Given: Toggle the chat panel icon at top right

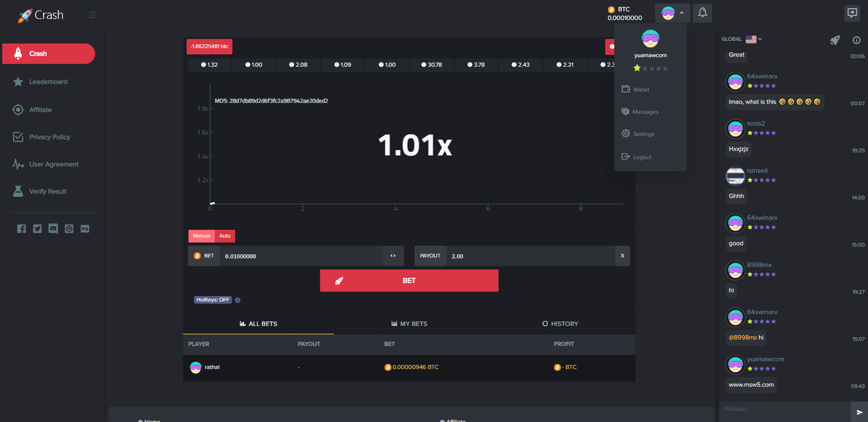Looking at the screenshot, I should coord(852,13).
